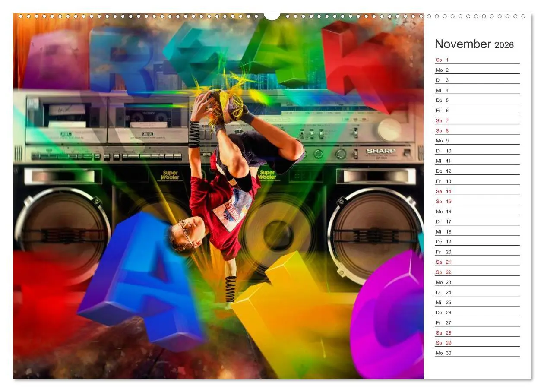This screenshot has width=544, height=392.
Task: Click the Do 26 calendar row
Action: click(x=477, y=313)
